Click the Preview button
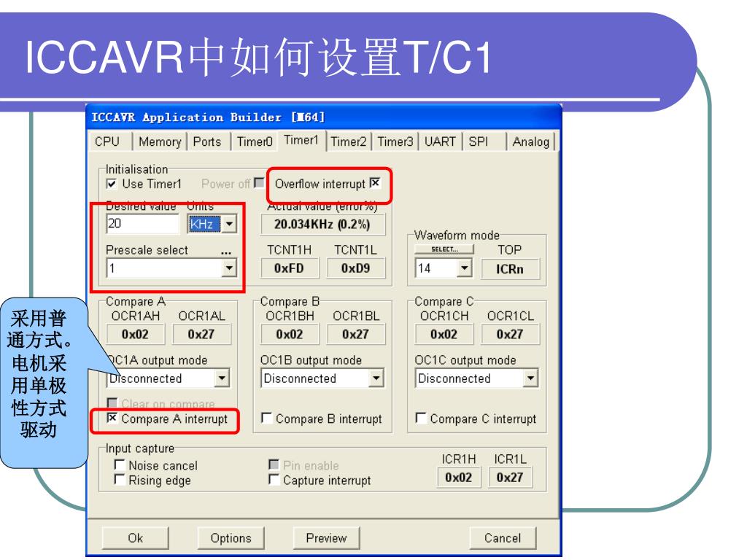Image resolution: width=747 pixels, height=560 pixels. click(326, 538)
